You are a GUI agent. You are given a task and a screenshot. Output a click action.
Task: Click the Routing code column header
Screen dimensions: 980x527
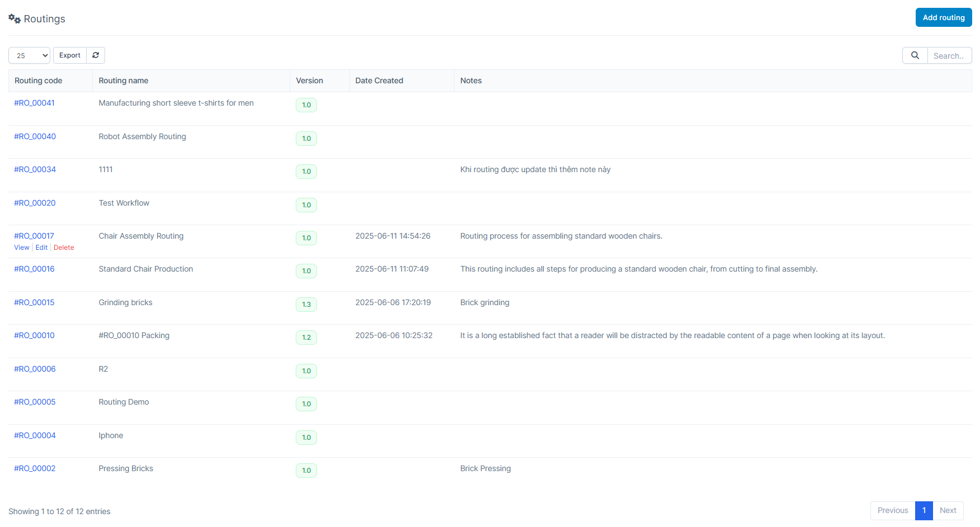pyautogui.click(x=38, y=80)
